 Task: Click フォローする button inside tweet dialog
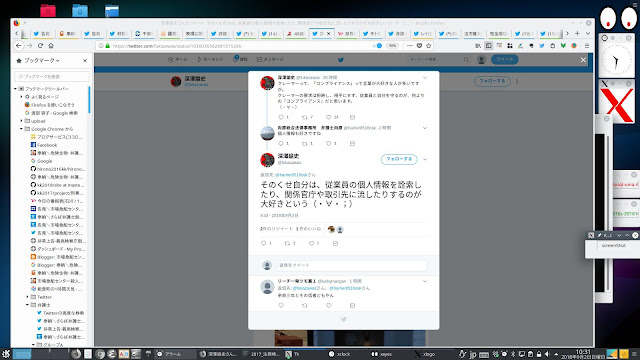click(399, 159)
